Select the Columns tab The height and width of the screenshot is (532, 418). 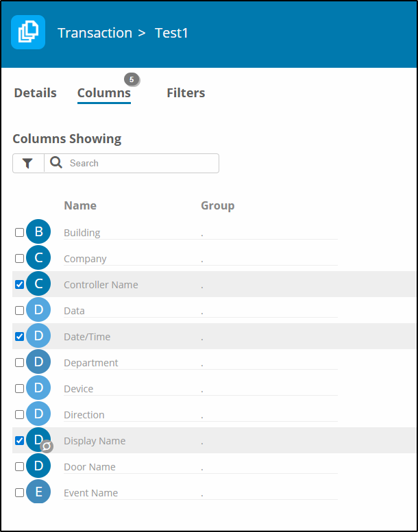click(104, 93)
